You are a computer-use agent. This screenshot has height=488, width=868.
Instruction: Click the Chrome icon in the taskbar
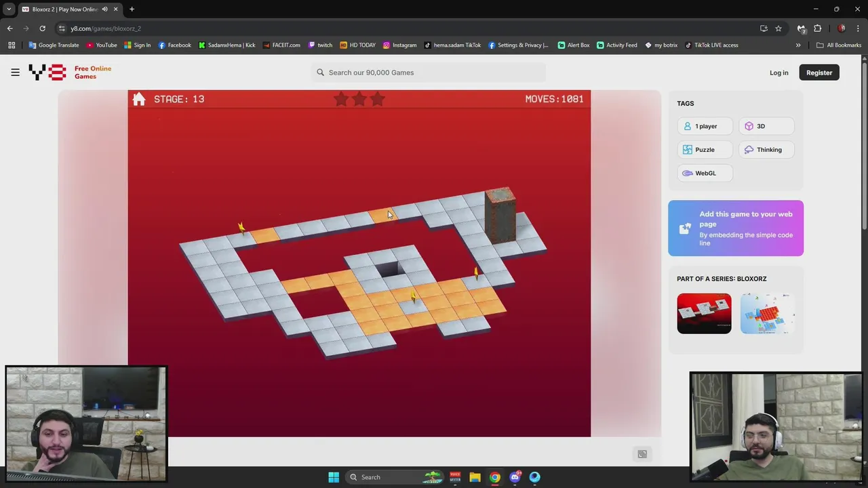(495, 477)
